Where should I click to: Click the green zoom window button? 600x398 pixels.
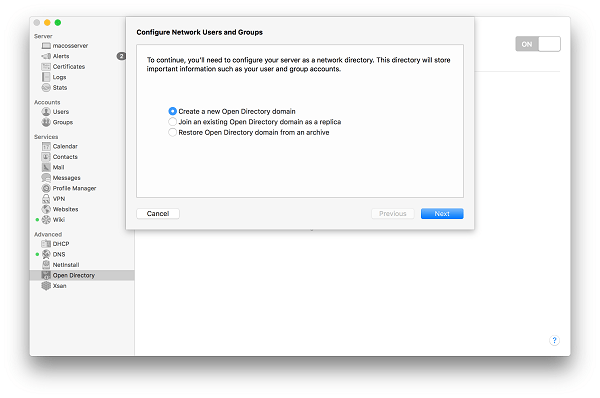coord(58,23)
